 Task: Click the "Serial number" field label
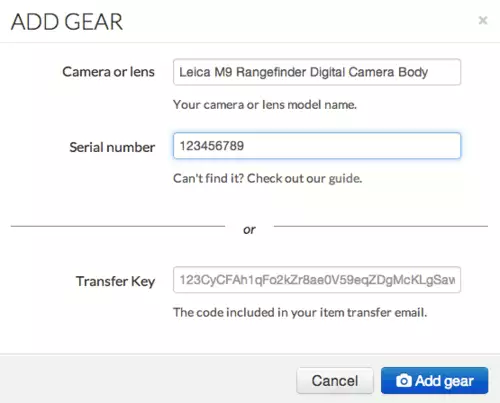112,147
